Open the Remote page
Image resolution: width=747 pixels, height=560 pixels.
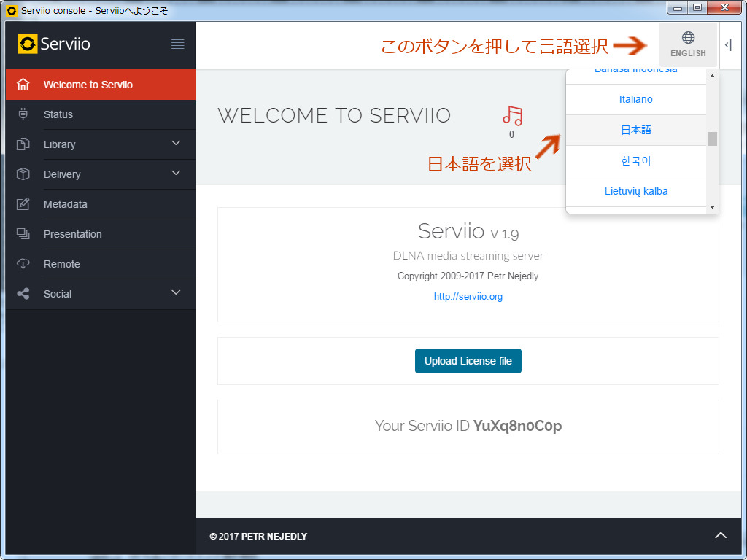tap(101, 264)
